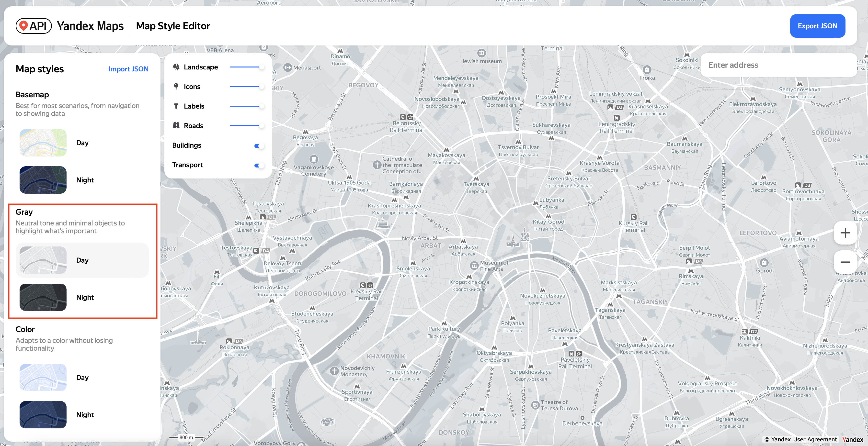Click the Lubyanka metro icon
This screenshot has height=446, width=868.
pos(536,203)
